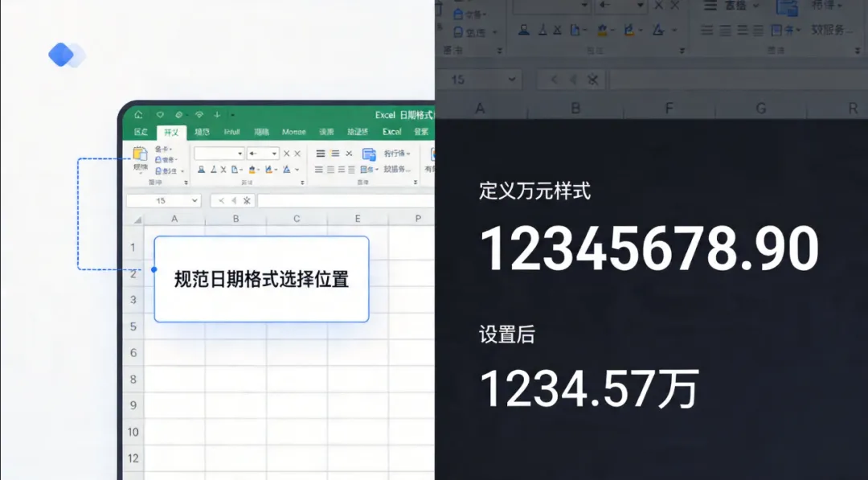Open the Monae ribbon tab

pos(293,132)
